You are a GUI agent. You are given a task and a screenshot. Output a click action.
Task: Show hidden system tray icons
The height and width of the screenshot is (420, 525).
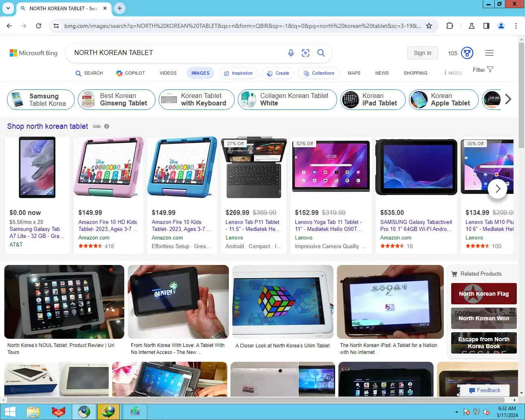457,412
